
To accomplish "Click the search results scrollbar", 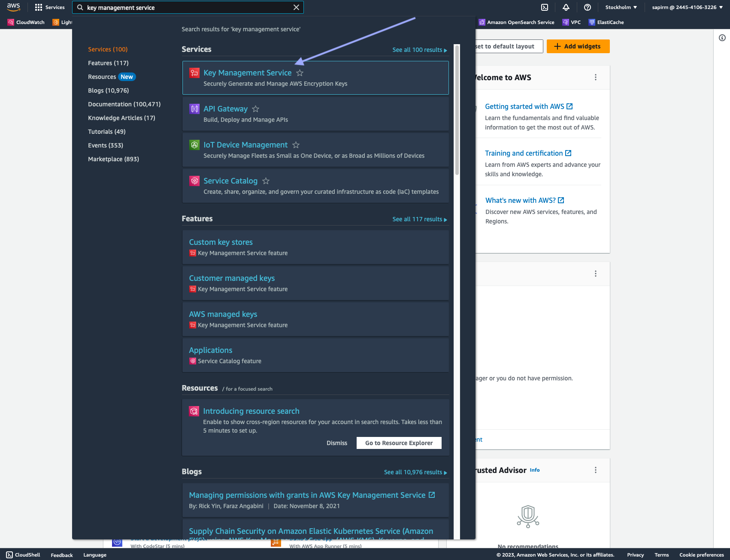I will [x=457, y=111].
